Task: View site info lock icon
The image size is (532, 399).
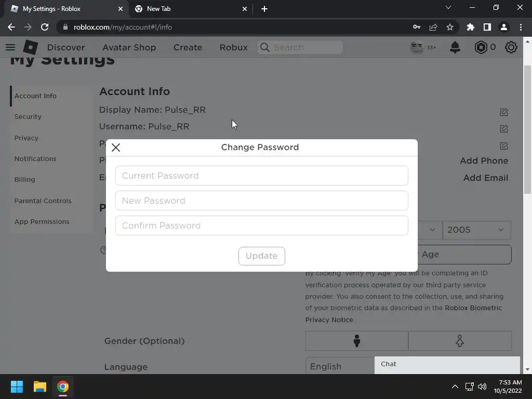Action: tap(65, 27)
